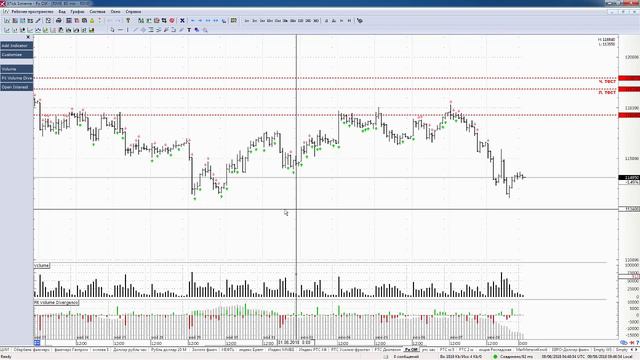
Task: Click the magnifier zoom tool in drawing toolbar
Action: click(205, 30)
